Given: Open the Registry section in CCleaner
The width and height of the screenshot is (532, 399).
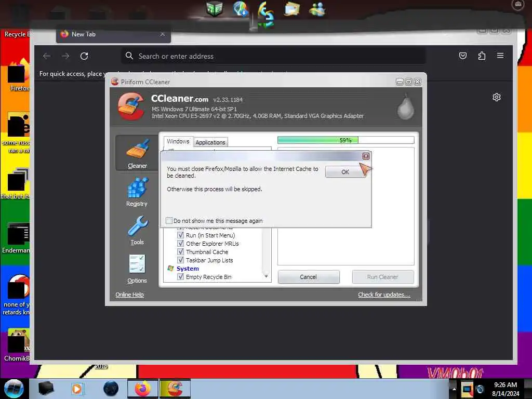Looking at the screenshot, I should pyautogui.click(x=137, y=192).
